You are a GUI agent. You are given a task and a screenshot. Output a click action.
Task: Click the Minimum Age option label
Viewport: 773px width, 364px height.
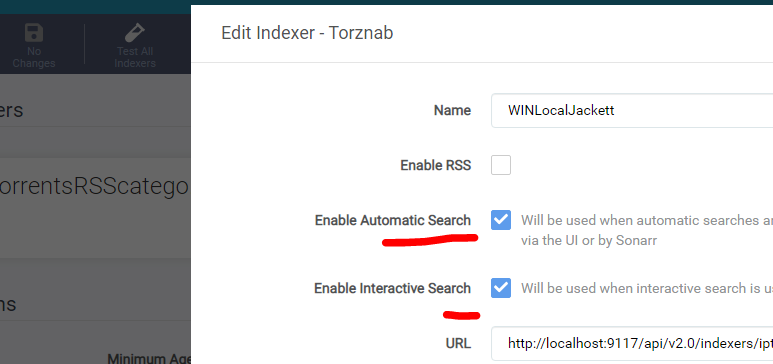149,359
